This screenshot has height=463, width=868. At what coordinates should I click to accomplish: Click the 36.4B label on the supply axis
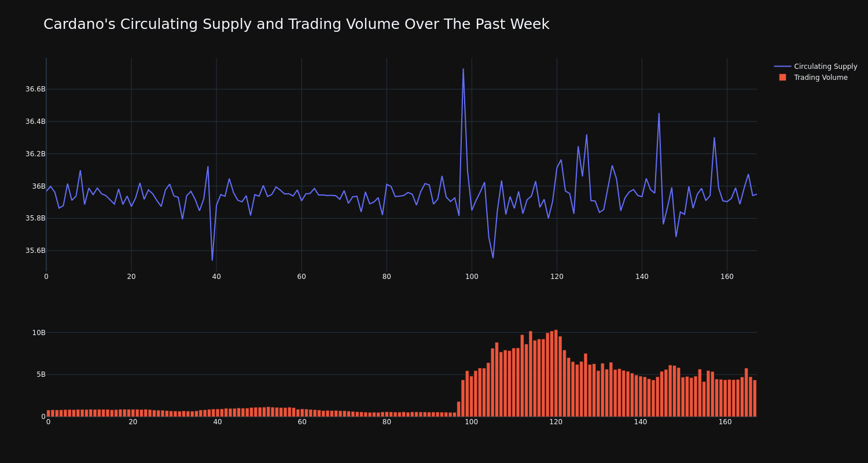[35, 122]
